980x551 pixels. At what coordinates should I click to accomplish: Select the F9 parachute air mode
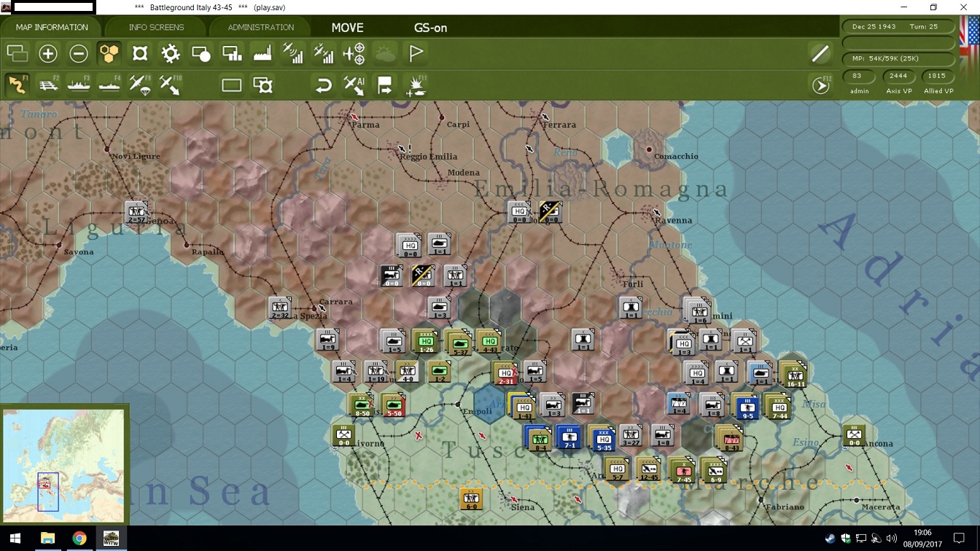coord(140,85)
